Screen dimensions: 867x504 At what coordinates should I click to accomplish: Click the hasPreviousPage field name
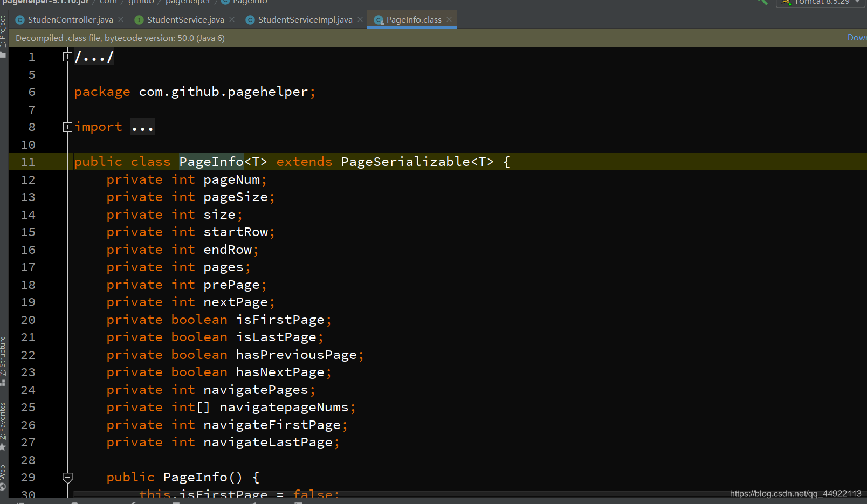pyautogui.click(x=296, y=355)
